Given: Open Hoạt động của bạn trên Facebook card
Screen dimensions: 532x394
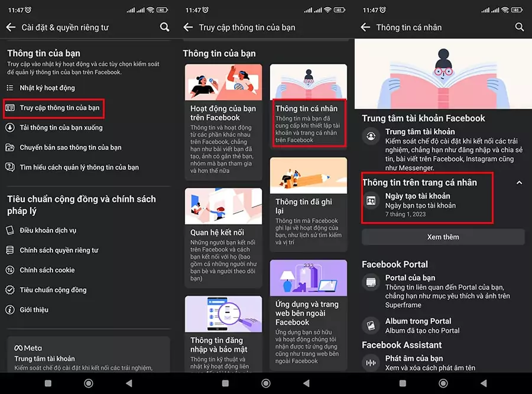Looking at the screenshot, I should coord(223,122).
